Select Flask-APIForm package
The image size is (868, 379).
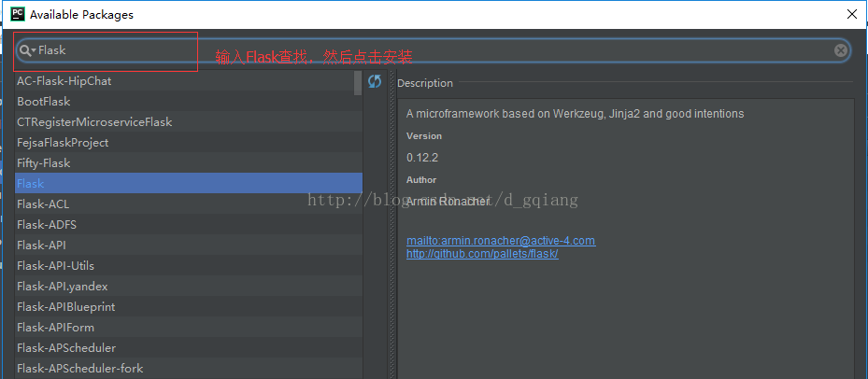pos(188,327)
